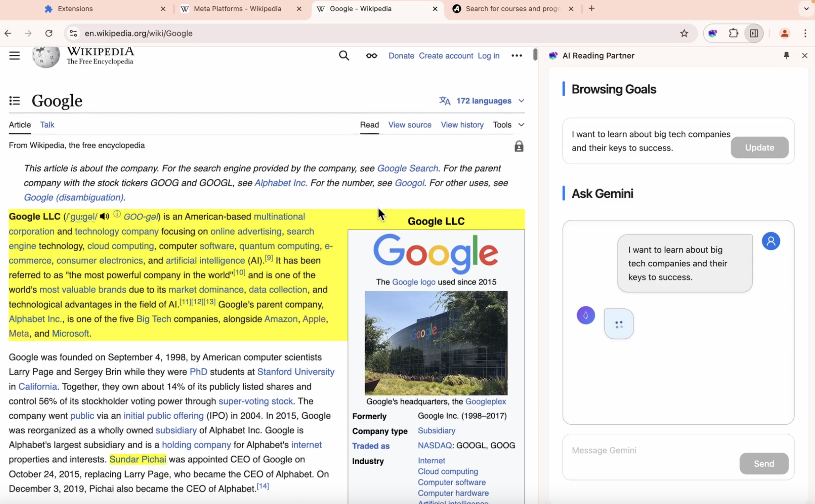Viewport: 815px width, 504px height.
Task: Open the Chrome extensions puzzle icon
Action: [x=733, y=33]
